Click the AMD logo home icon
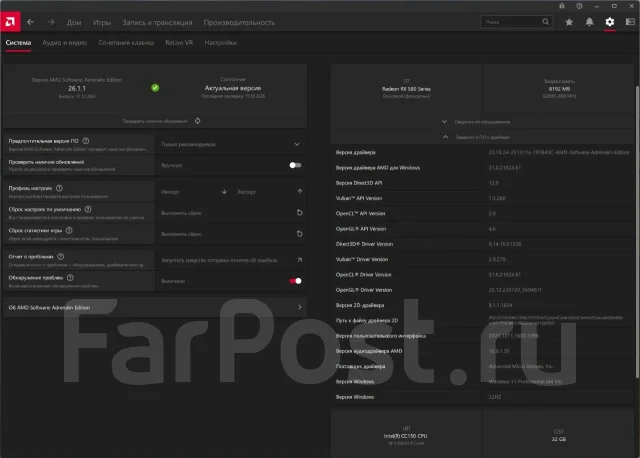 (x=10, y=22)
